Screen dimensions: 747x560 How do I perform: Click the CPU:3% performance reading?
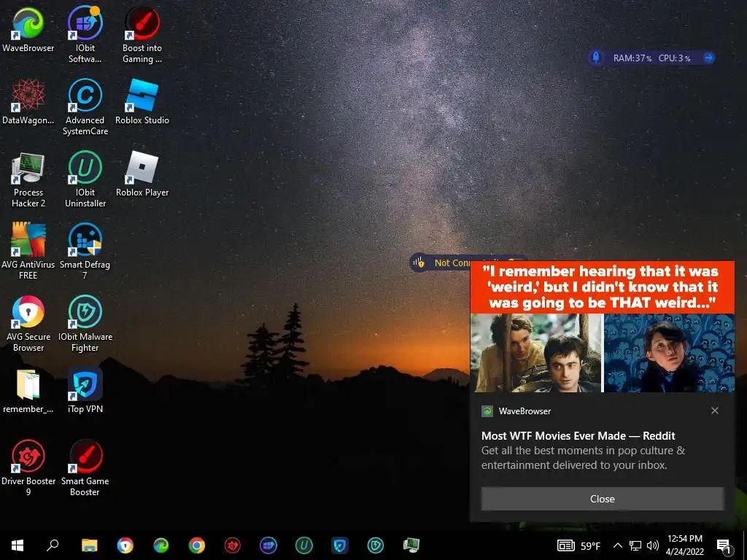pos(674,58)
